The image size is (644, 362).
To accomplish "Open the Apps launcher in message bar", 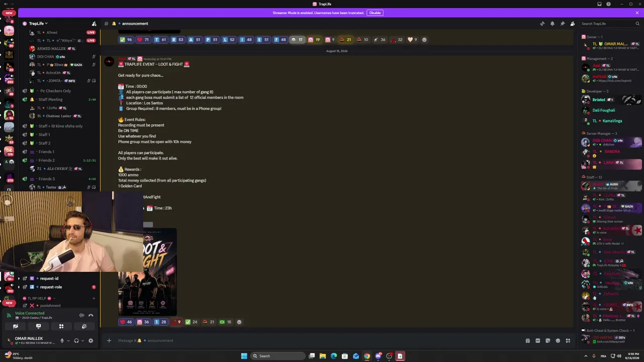I will click(x=568, y=340).
